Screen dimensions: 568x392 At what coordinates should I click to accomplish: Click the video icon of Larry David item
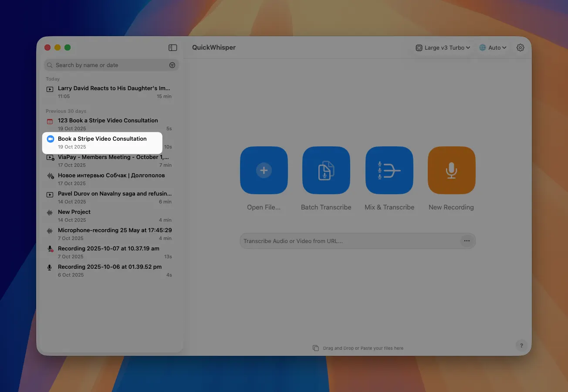pos(50,89)
